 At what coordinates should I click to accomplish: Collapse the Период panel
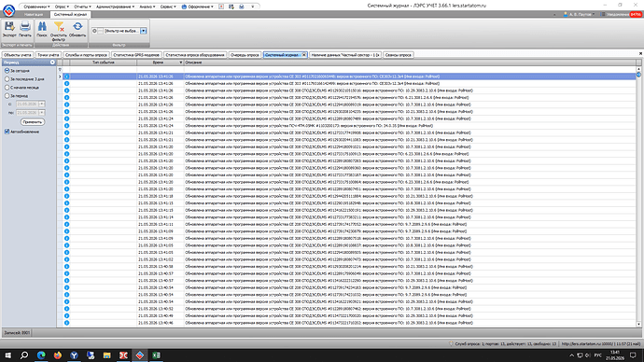(x=52, y=63)
